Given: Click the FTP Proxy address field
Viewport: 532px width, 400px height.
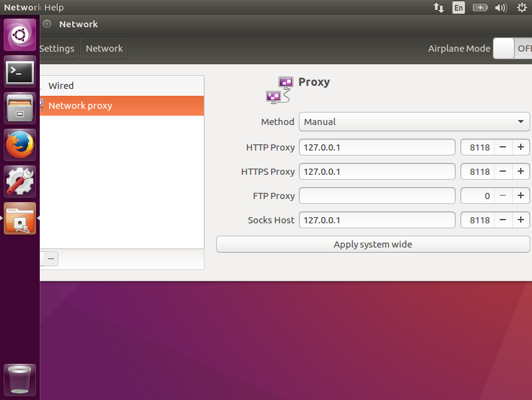Looking at the screenshot, I should click(377, 195).
